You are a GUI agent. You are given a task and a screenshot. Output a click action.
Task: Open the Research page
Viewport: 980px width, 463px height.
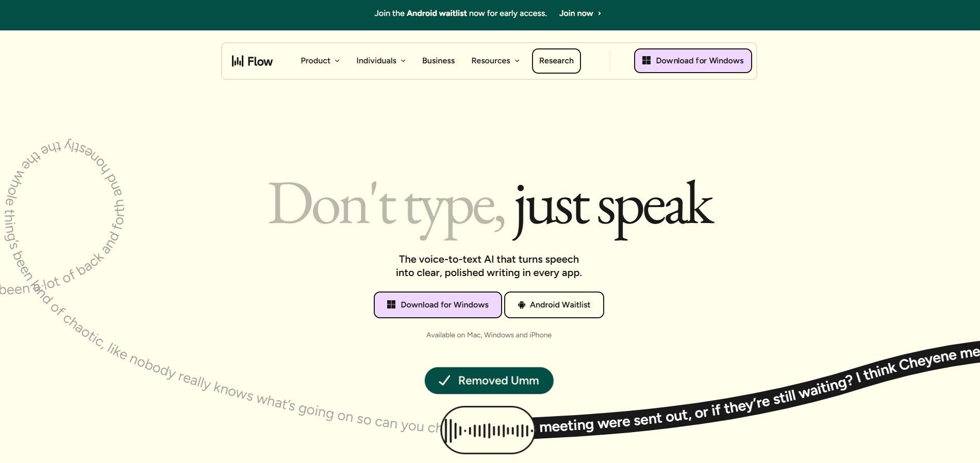[556, 61]
